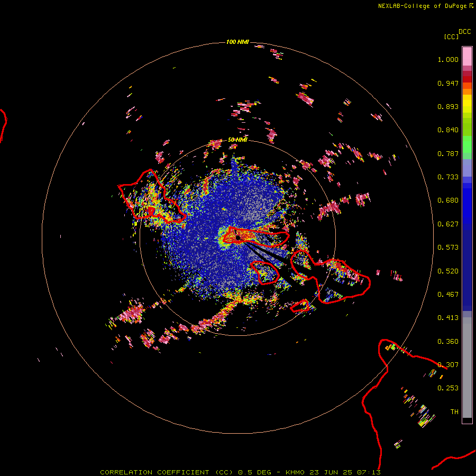The width and height of the screenshot is (476, 476).
Task: Click the 0.840 legend value
Action: (448, 130)
